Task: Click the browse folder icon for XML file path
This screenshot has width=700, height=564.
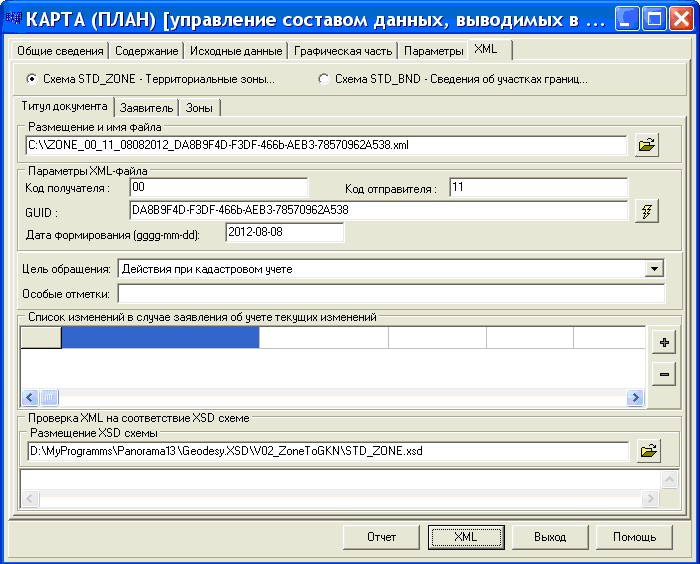Action: (x=647, y=146)
